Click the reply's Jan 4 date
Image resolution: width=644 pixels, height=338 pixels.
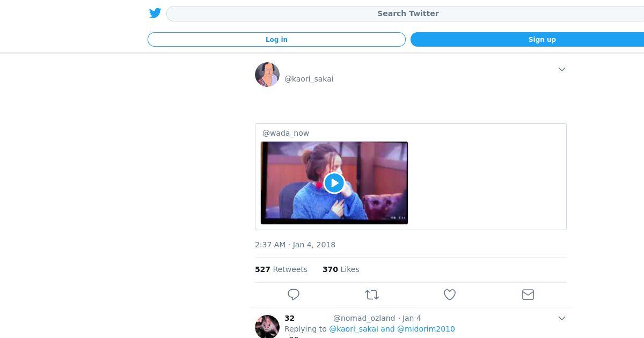412,318
